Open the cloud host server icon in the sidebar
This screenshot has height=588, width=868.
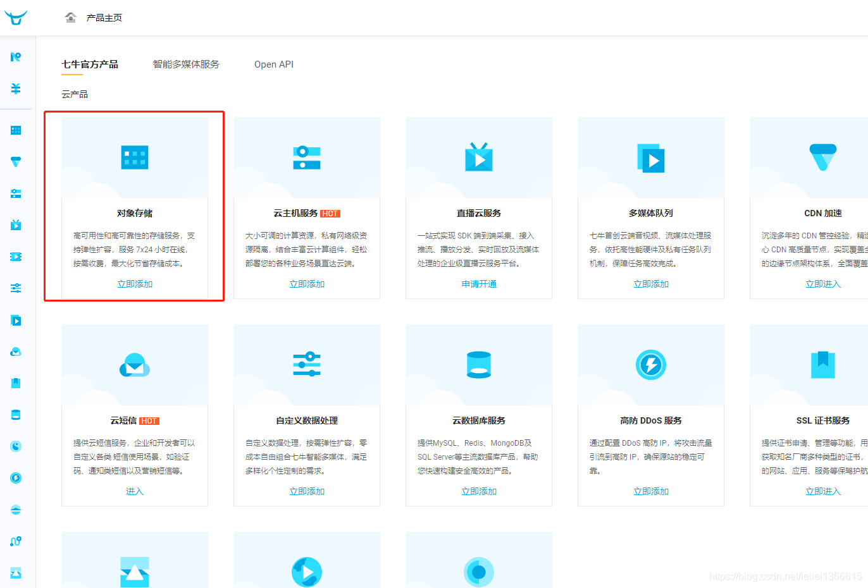click(16, 193)
